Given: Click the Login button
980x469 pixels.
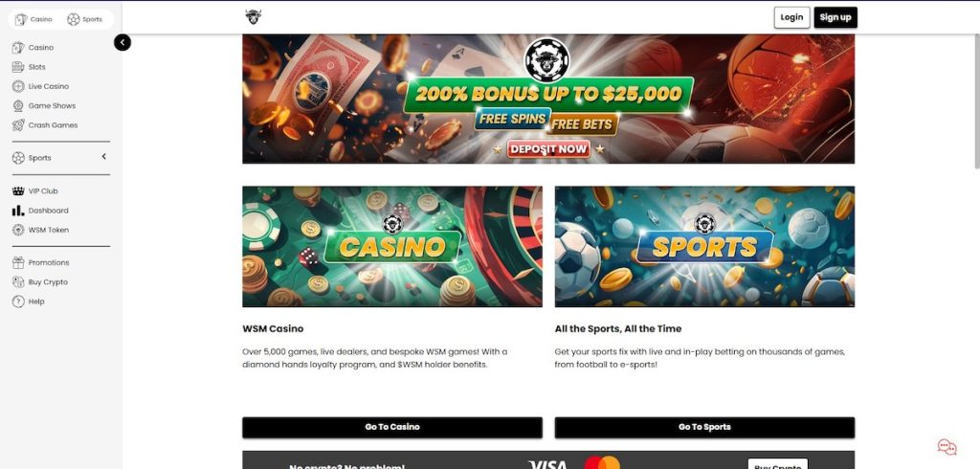Looking at the screenshot, I should click(791, 17).
